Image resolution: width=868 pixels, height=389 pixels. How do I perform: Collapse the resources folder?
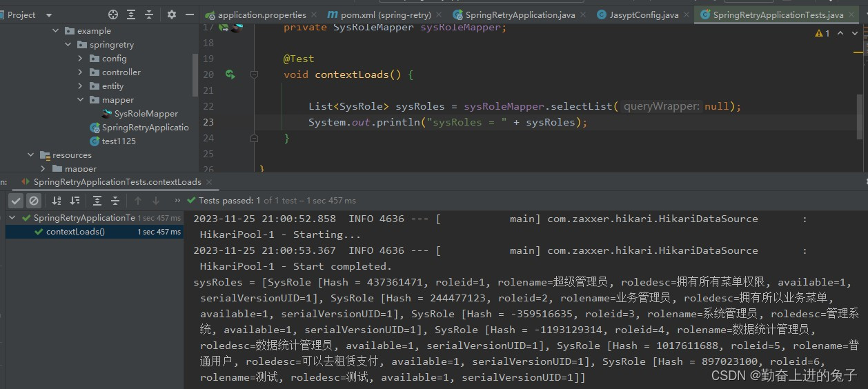tap(30, 155)
